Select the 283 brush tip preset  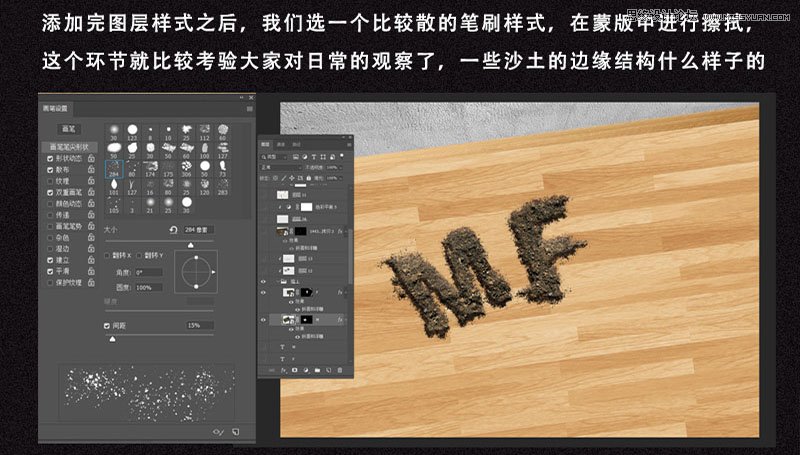222,187
